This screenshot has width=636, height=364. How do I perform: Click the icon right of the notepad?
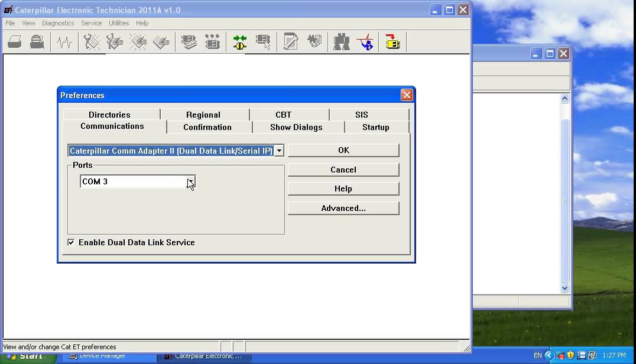[314, 42]
